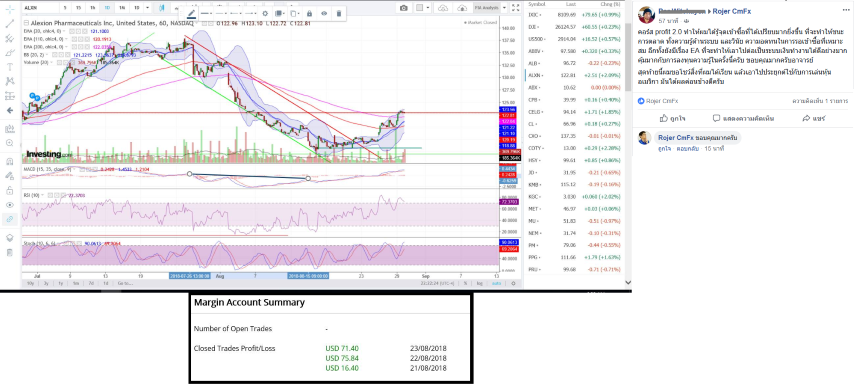Image resolution: width=854 pixels, height=386 pixels.
Task: Collapse legend next to Alexion Pharmaceuticals title
Action: coord(27,23)
